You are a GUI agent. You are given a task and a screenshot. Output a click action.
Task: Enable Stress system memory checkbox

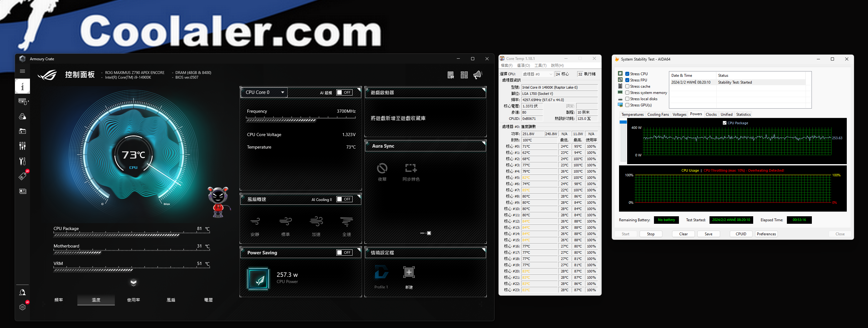pos(627,93)
